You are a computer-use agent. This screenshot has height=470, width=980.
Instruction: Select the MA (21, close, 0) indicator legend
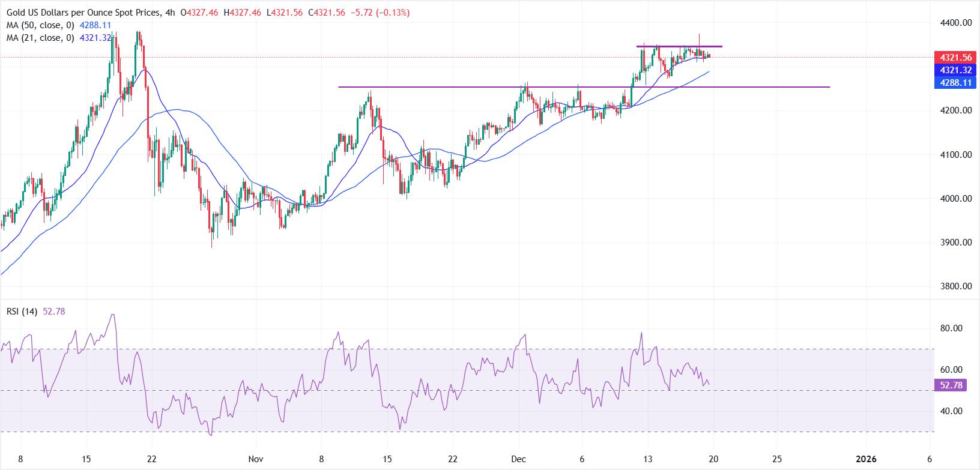(39, 37)
